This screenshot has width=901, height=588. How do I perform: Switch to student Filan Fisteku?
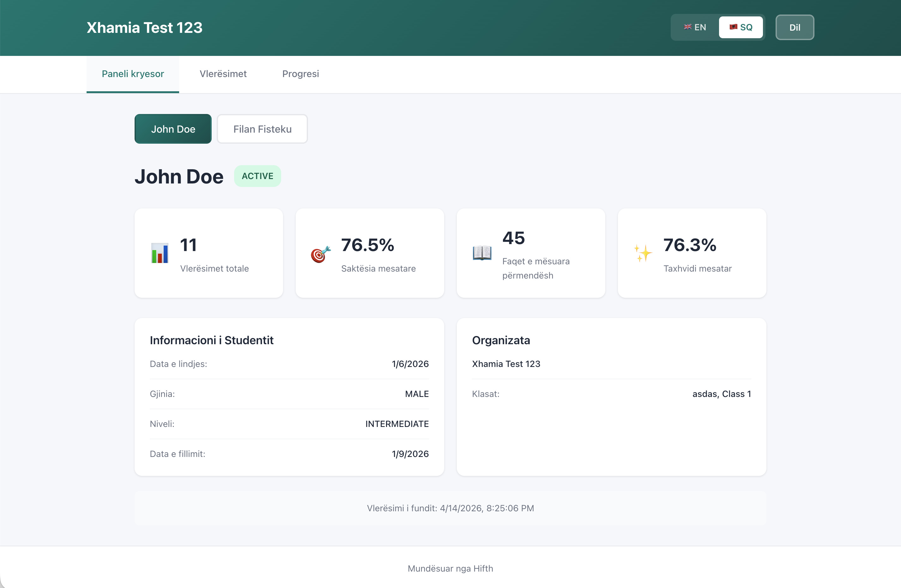262,129
